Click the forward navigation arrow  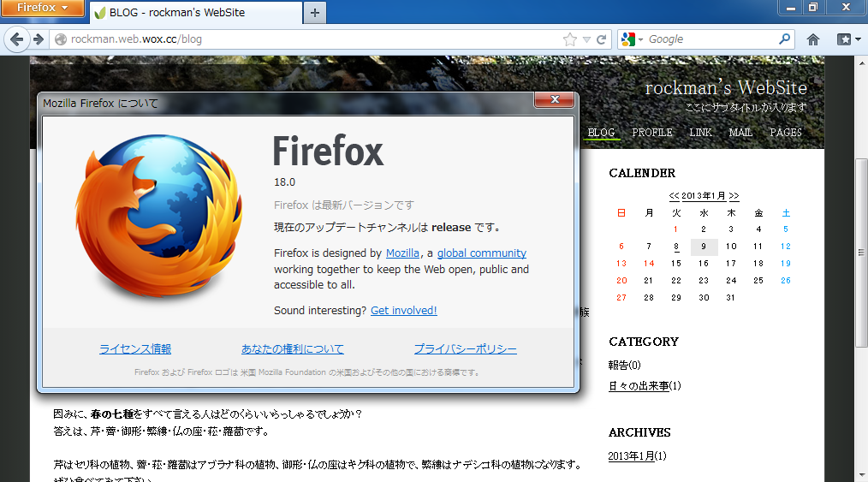(38, 39)
